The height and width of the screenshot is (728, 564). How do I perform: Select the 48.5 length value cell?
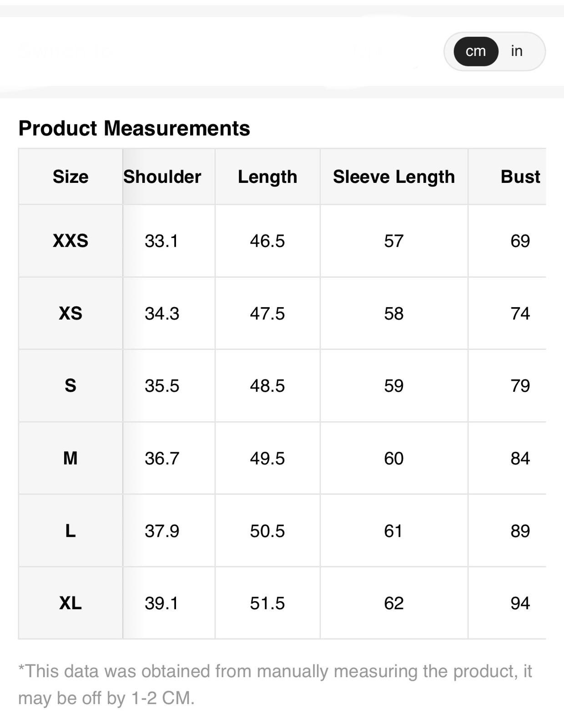coord(267,386)
